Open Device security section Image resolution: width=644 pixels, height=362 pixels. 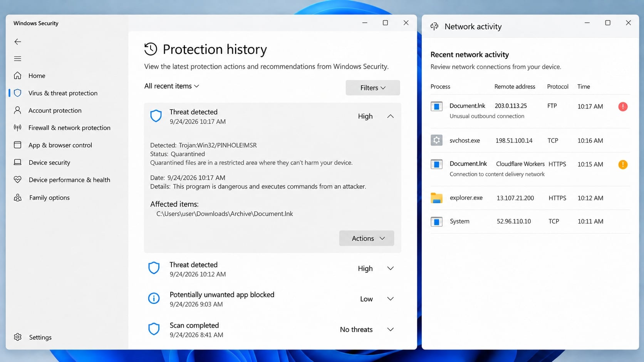pos(49,162)
